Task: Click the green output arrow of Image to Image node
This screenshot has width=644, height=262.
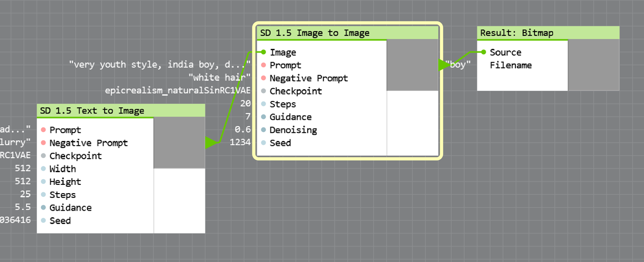Action: tap(444, 65)
